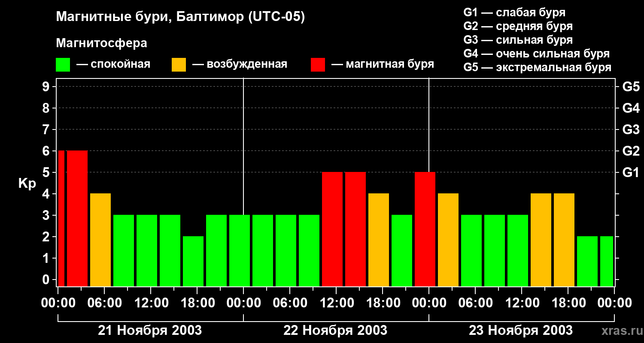Image resolution: width=644 pixels, height=343 pixels.
Task: Click the '— возбужденная' legend label
Action: (240, 64)
